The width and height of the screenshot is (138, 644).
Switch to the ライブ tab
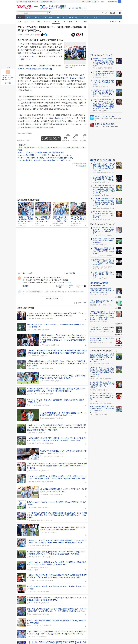pyautogui.click(x=37, y=17)
